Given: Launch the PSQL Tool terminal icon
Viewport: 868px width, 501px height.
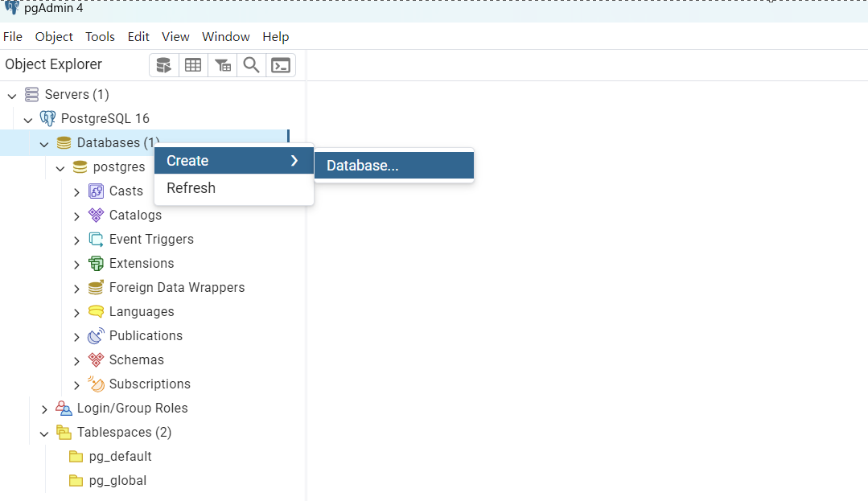Looking at the screenshot, I should 280,64.
